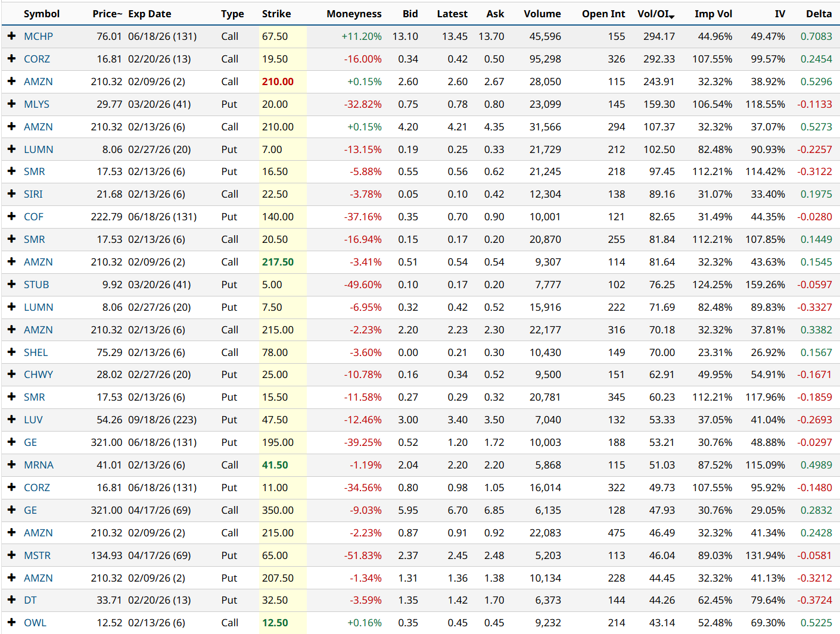840x634 pixels.
Task: Expand the AMZN 207.50 put row
Action: coord(11,578)
